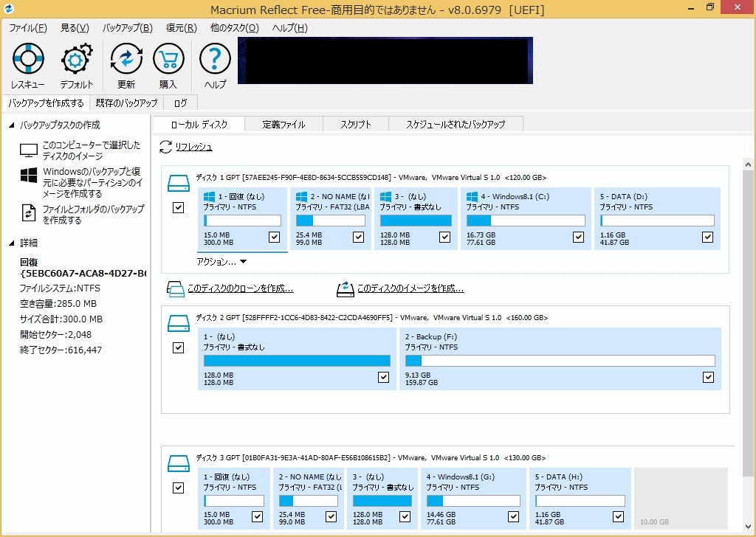Image resolution: width=756 pixels, height=537 pixels.
Task: Click the Disk 2 drive icon
Action: tap(179, 323)
